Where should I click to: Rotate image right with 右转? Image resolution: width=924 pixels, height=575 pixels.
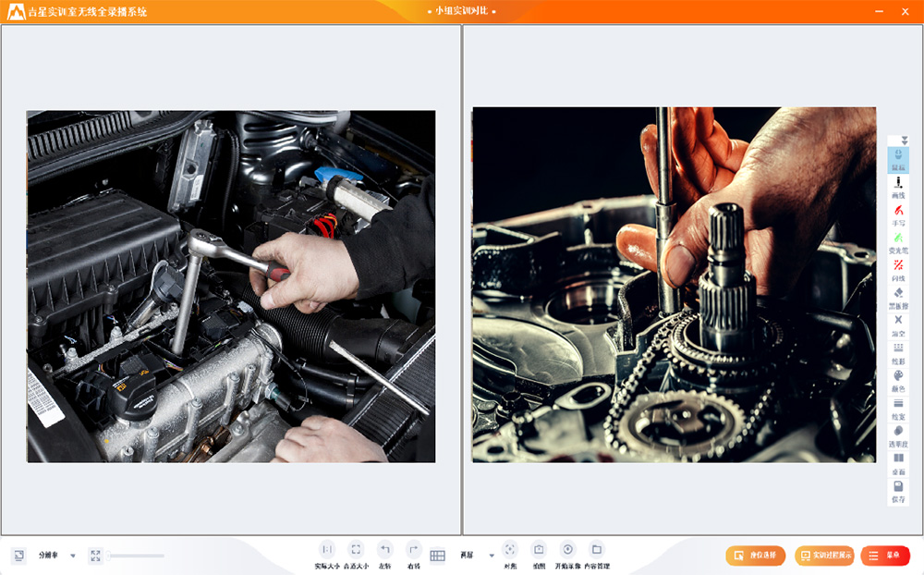(414, 549)
